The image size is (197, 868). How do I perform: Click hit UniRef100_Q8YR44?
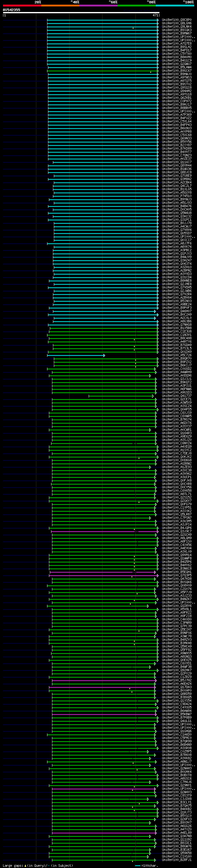pos(176,165)
